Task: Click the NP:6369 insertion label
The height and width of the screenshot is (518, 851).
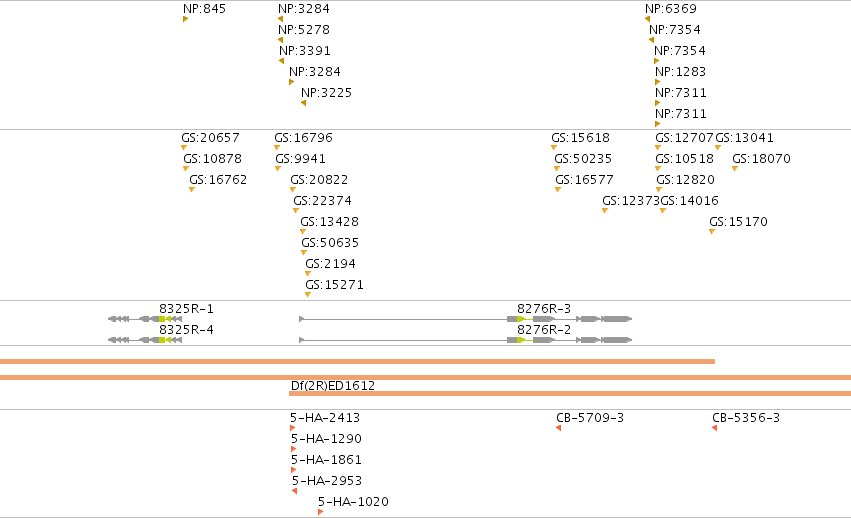Action: click(x=671, y=9)
